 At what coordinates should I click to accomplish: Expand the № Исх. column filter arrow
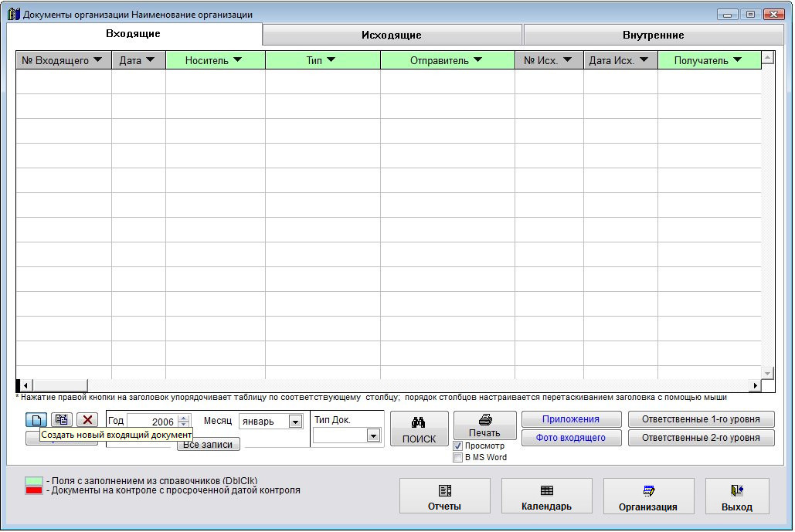pos(567,59)
